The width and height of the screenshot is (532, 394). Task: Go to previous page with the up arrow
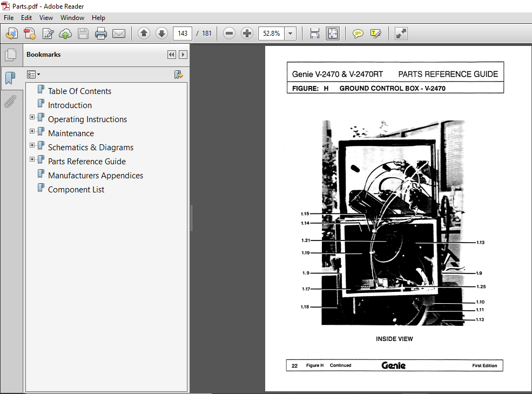[144, 34]
